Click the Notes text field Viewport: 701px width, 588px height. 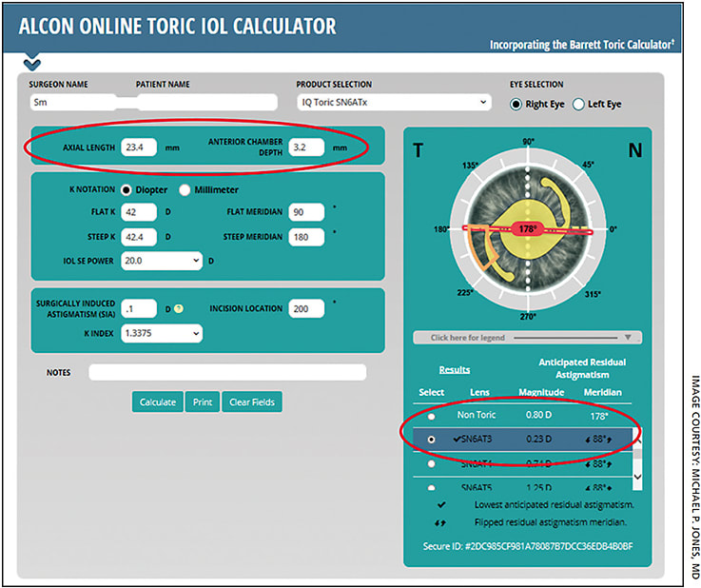tap(227, 372)
